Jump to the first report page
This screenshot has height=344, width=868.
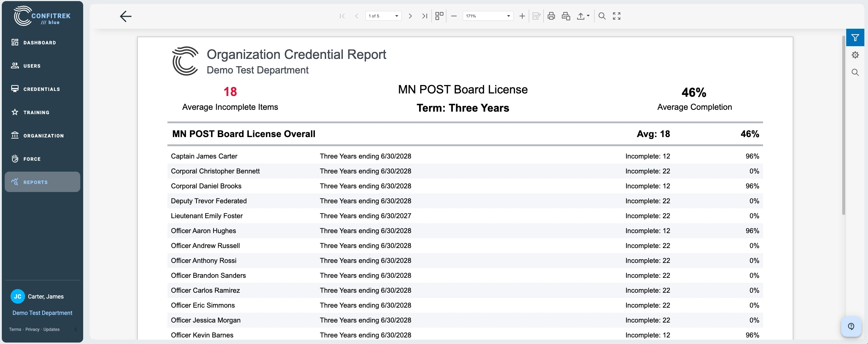pos(342,16)
